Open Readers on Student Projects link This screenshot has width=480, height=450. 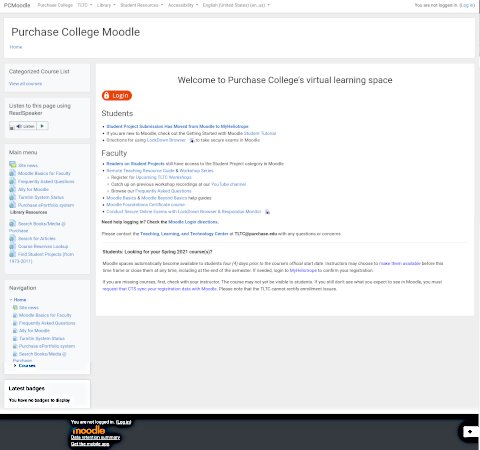click(135, 164)
